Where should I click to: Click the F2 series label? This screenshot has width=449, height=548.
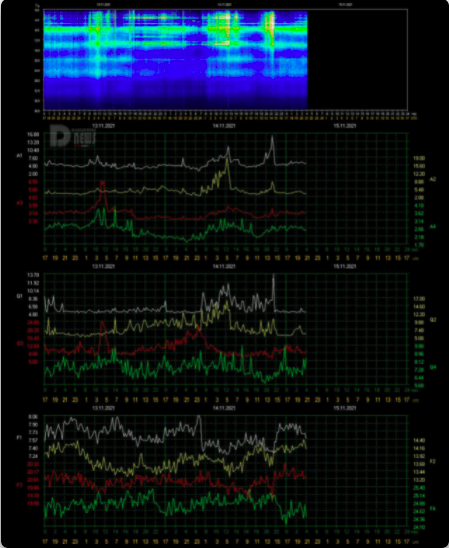[433, 461]
